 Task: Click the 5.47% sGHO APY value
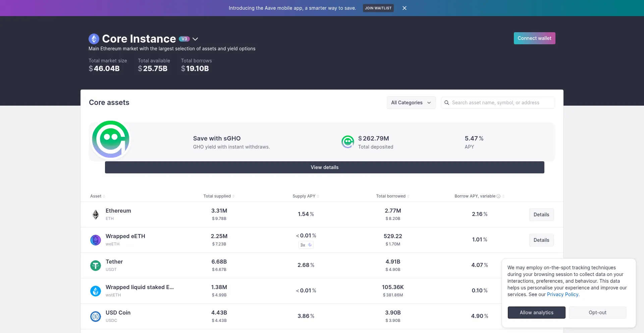474,138
